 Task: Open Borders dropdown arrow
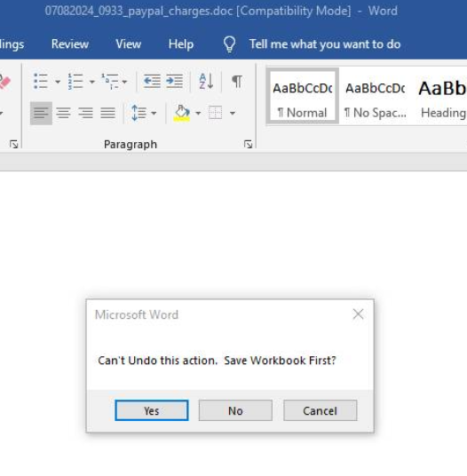click(x=233, y=114)
